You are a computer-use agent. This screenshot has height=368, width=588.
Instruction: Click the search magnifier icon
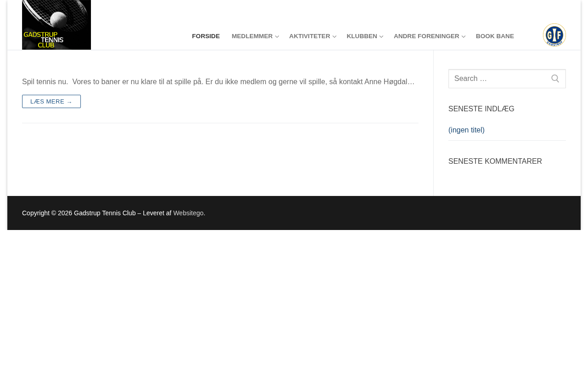(555, 79)
